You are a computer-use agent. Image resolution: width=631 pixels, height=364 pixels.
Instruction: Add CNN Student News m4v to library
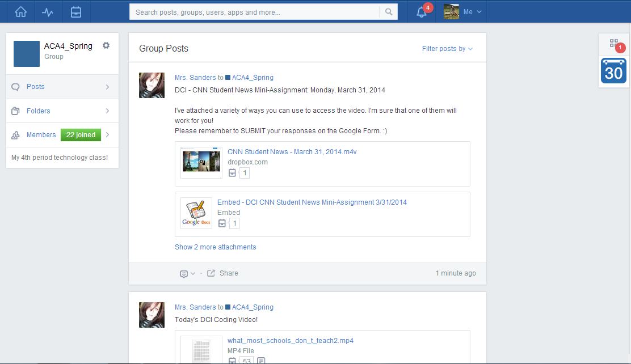click(232, 173)
